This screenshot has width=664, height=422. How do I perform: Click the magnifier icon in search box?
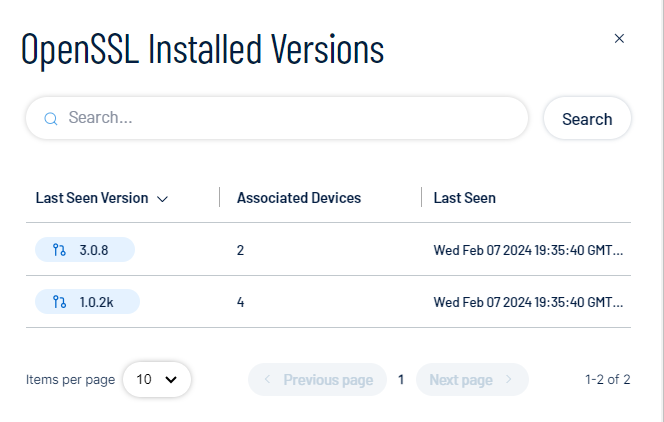(51, 119)
